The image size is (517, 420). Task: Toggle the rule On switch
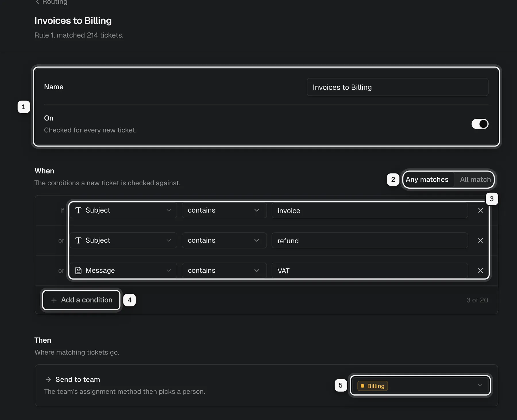click(480, 124)
